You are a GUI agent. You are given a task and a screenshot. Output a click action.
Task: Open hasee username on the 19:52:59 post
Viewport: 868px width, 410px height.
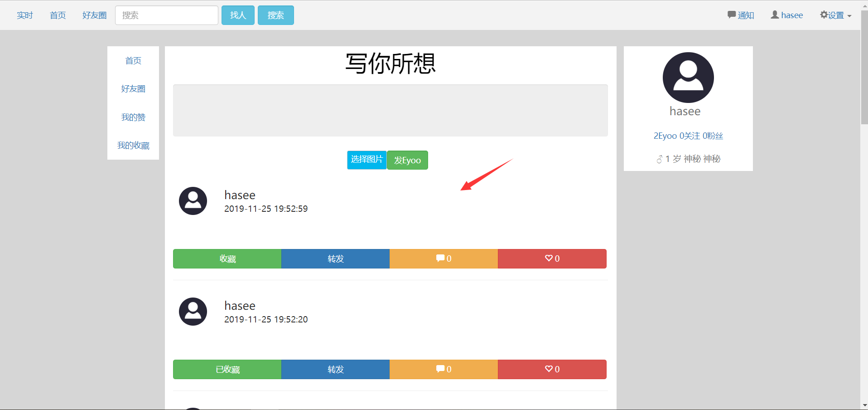(240, 195)
